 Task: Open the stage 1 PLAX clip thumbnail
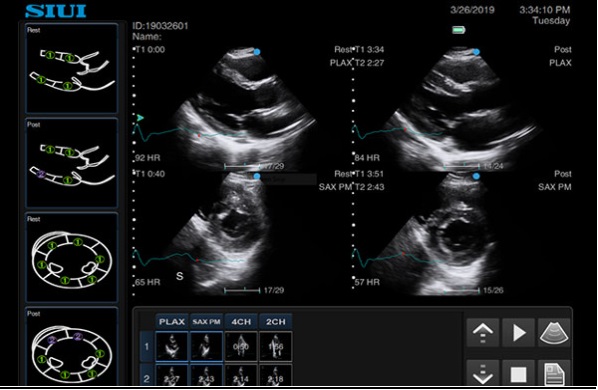tap(172, 347)
